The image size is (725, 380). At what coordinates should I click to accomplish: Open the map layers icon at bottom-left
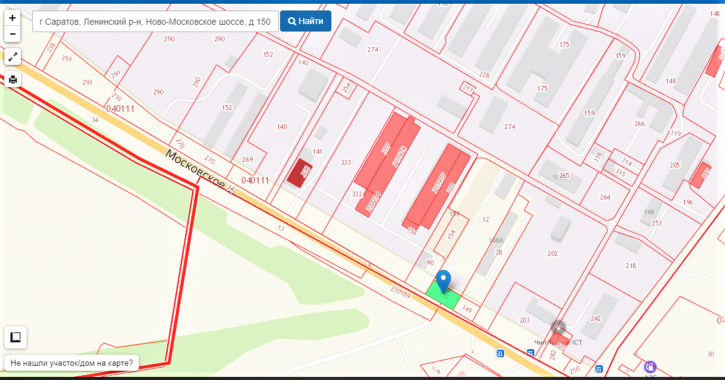pyautogui.click(x=15, y=337)
